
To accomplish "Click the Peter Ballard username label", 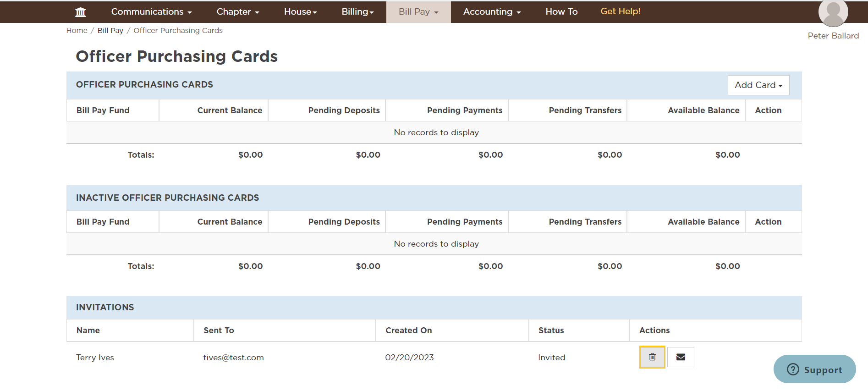I will click(833, 36).
